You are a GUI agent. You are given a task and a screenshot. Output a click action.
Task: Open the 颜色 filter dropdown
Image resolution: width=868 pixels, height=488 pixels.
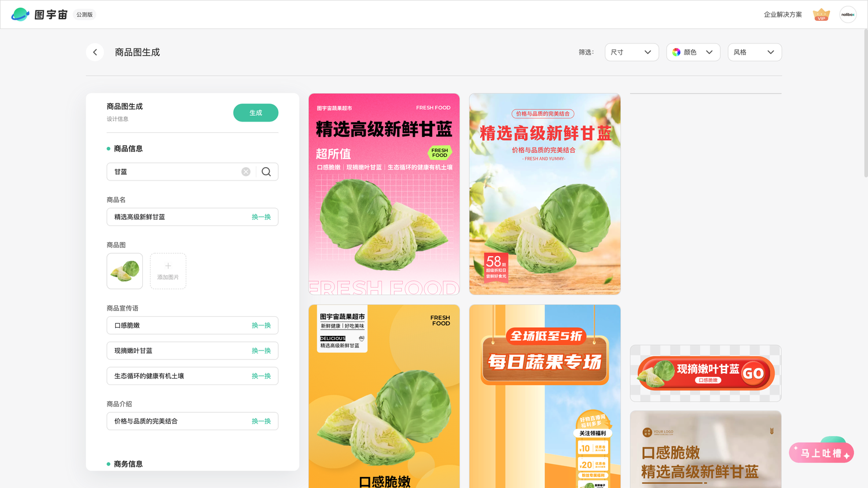tap(693, 52)
